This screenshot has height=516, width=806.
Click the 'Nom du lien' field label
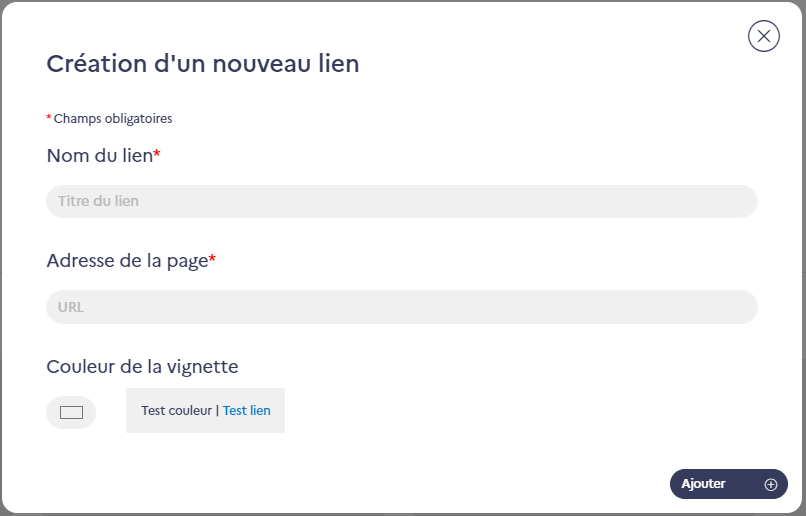100,155
